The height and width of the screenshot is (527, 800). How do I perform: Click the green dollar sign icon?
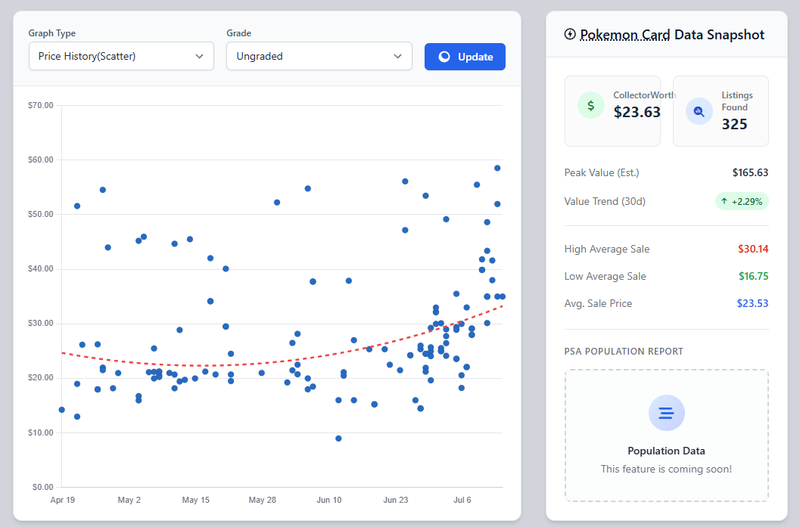coord(591,106)
